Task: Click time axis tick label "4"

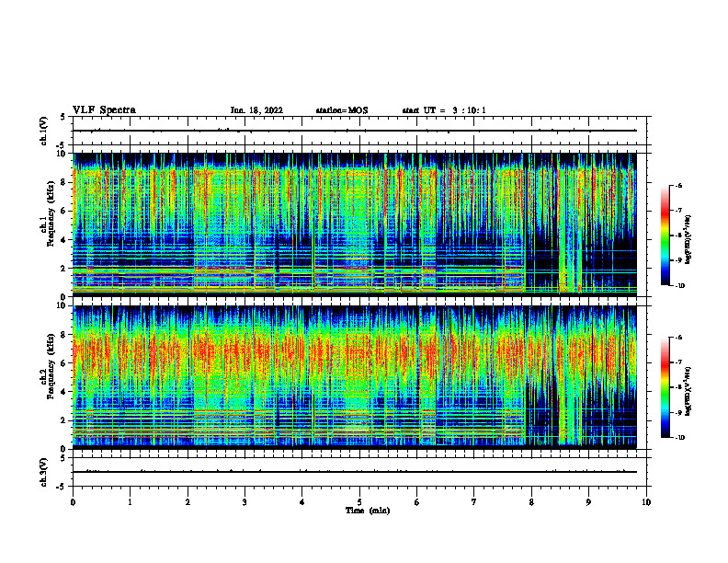Action: (302, 502)
